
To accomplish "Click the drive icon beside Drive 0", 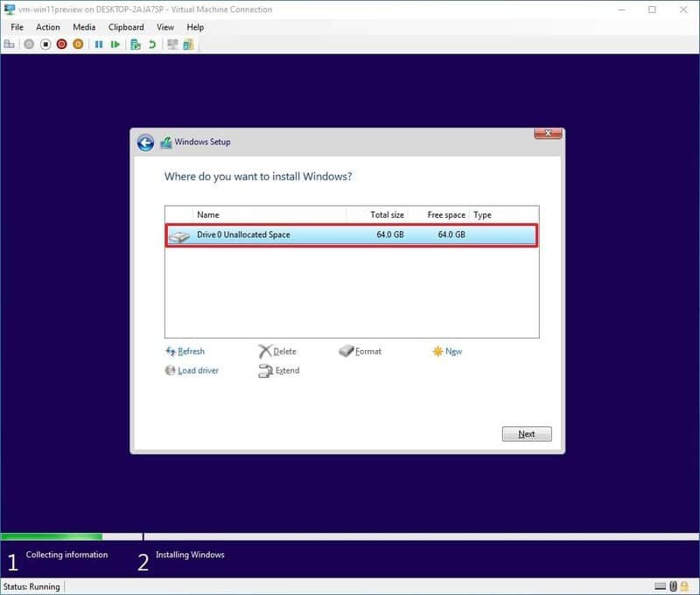I will pos(179,236).
